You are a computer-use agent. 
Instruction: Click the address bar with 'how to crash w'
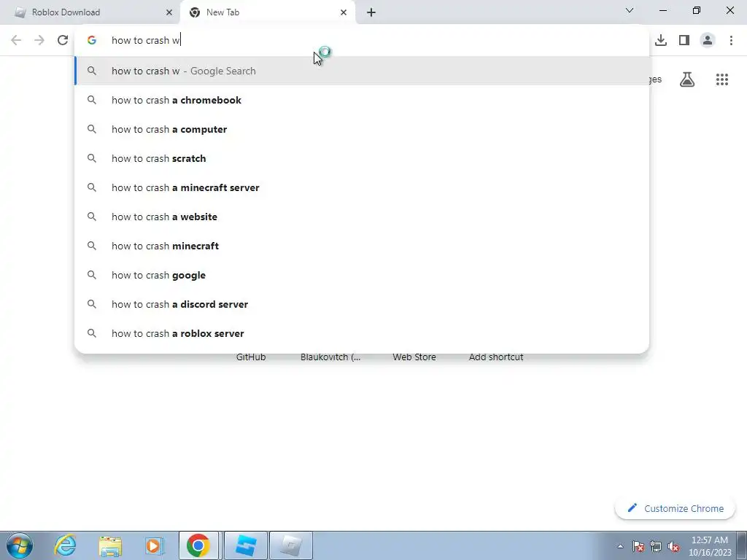(362, 40)
